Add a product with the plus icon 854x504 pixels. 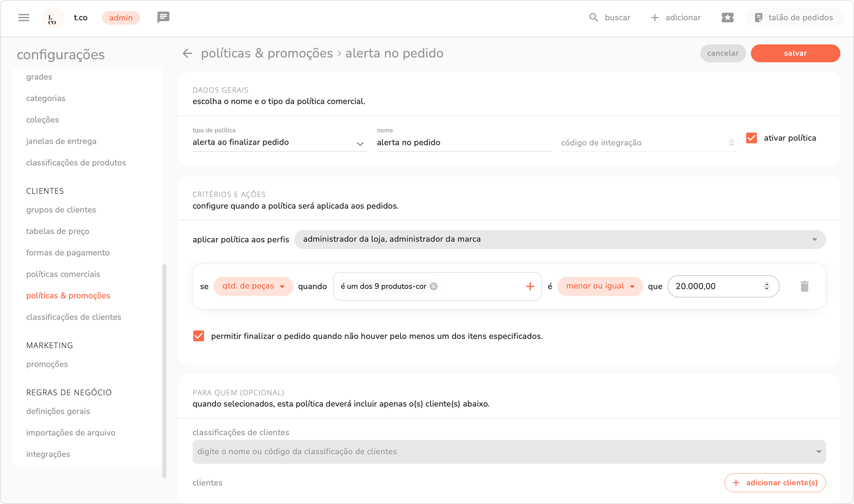529,287
